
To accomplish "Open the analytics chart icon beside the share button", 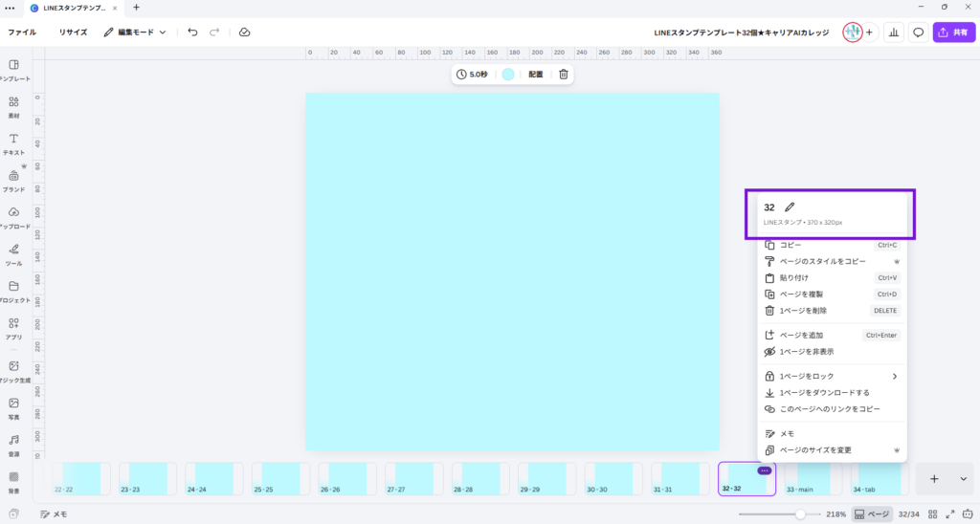I will [x=894, y=32].
